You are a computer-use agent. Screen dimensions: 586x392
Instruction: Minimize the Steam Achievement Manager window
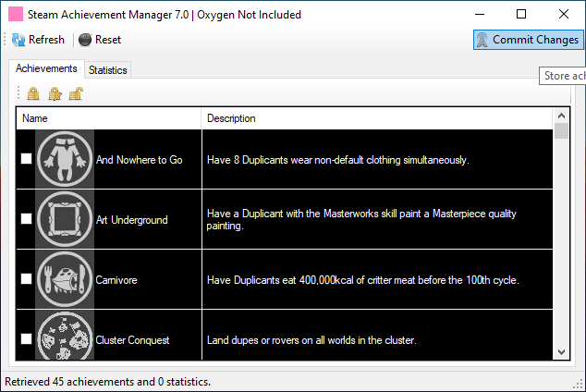[x=480, y=14]
